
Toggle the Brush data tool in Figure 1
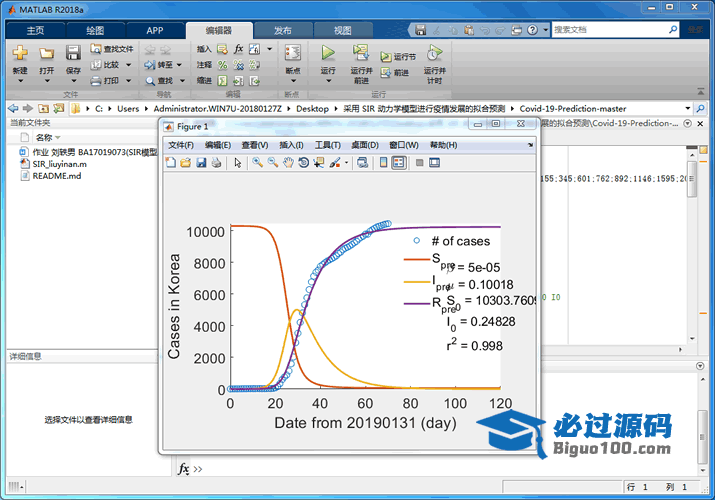tap(335, 163)
